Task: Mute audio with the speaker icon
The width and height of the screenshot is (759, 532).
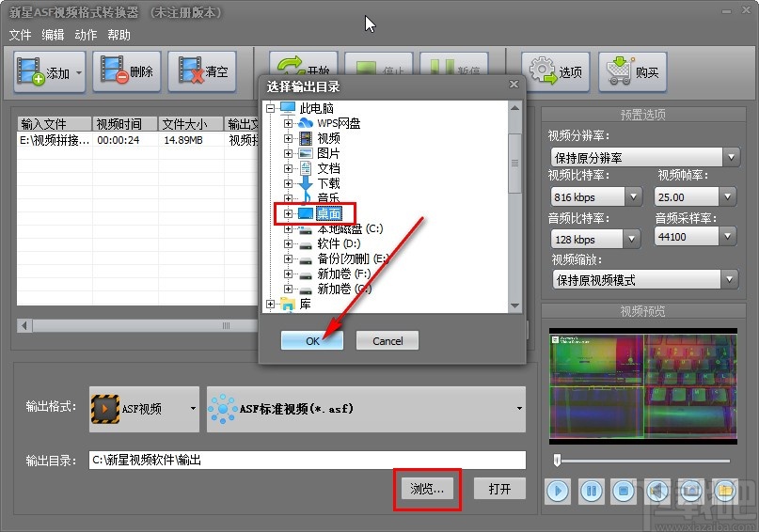Action: pyautogui.click(x=657, y=490)
